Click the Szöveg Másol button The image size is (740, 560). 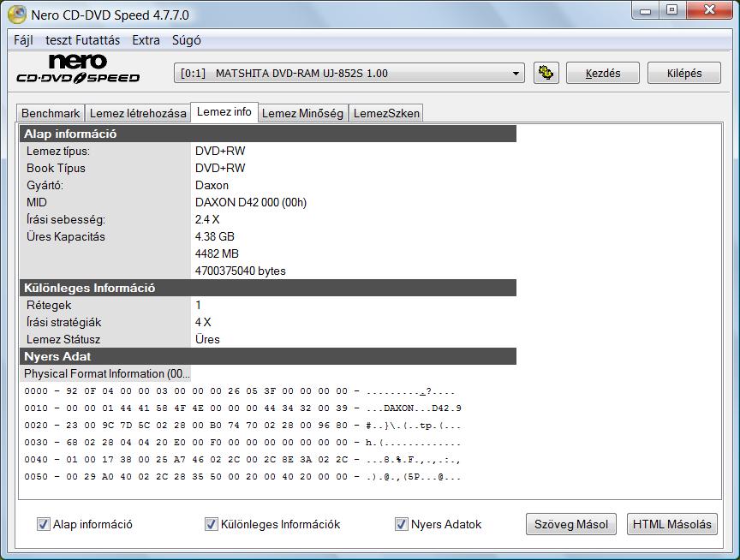(571, 524)
